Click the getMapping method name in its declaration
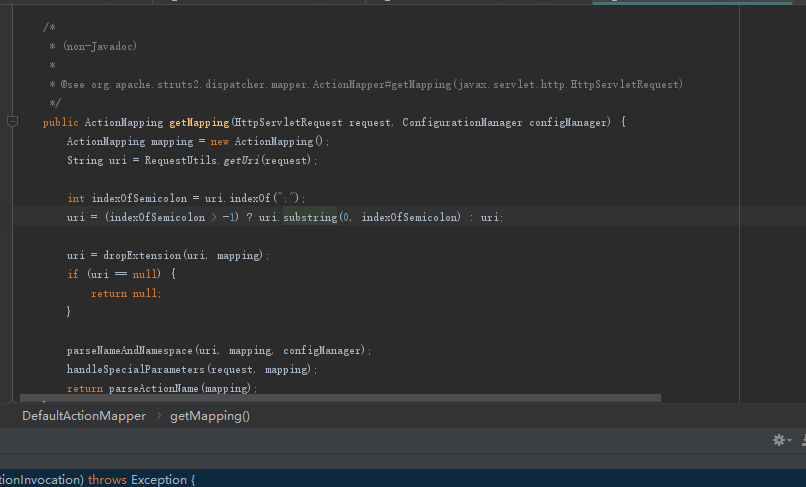Image resolution: width=806 pixels, height=487 pixels. pos(199,122)
